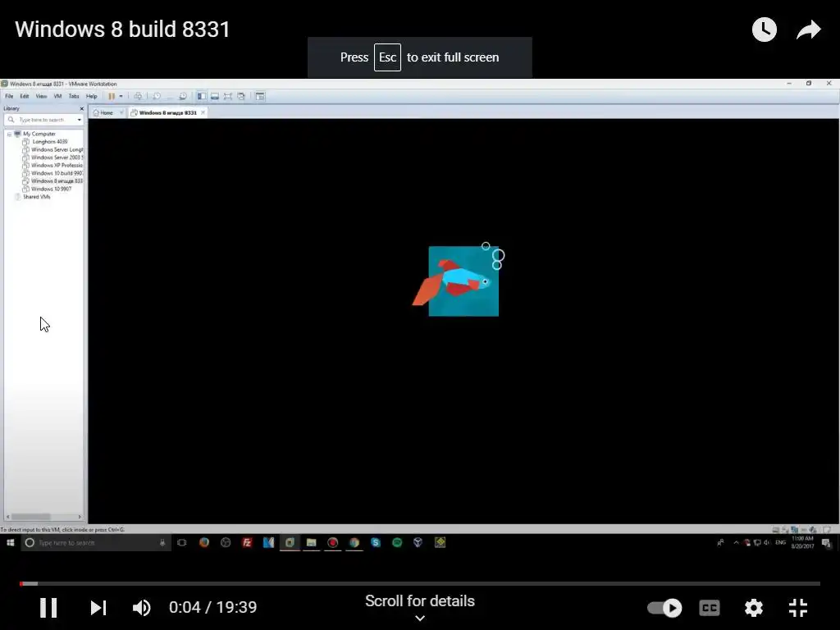Select the Windows 8 833 row in library
The height and width of the screenshot is (630, 840).
click(52, 181)
